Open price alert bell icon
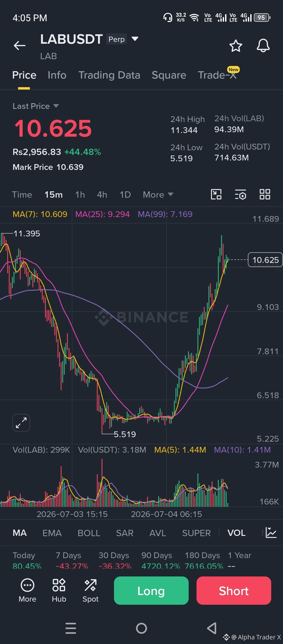This screenshot has height=644, width=283. tap(263, 46)
